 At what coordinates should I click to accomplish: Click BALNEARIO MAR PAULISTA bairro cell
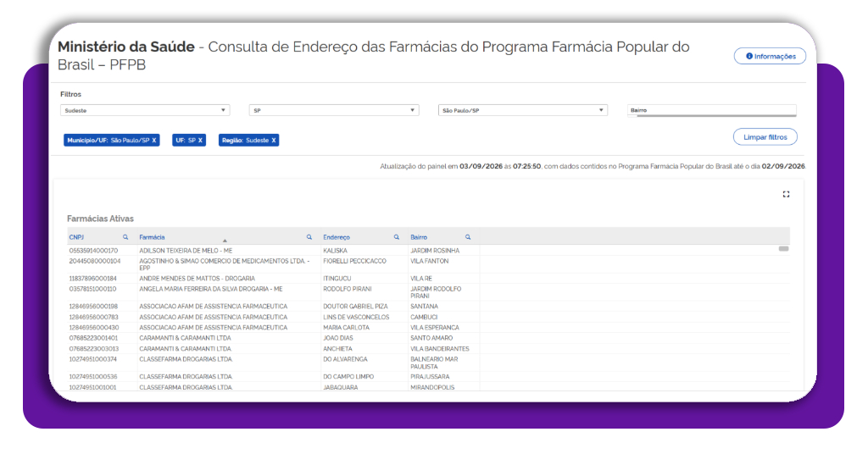point(434,363)
